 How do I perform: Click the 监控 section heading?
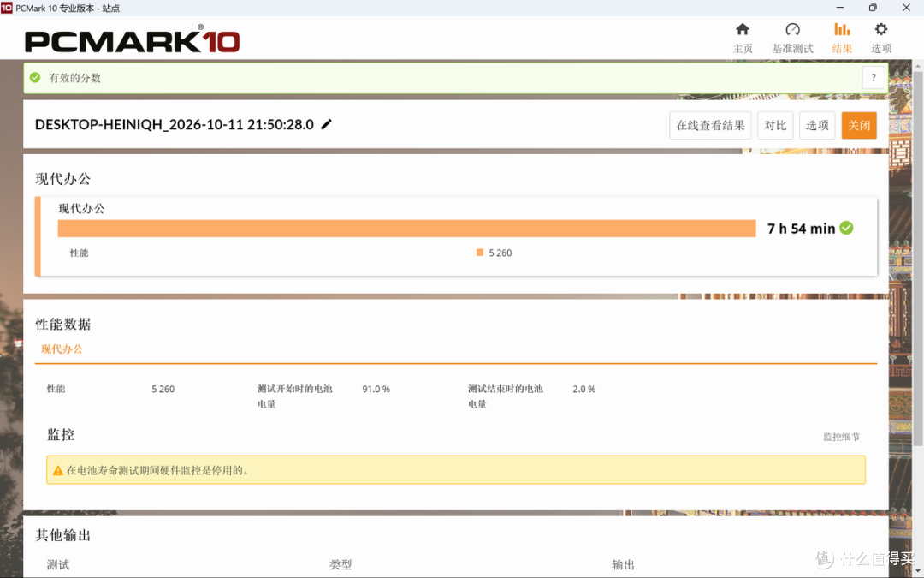click(61, 435)
